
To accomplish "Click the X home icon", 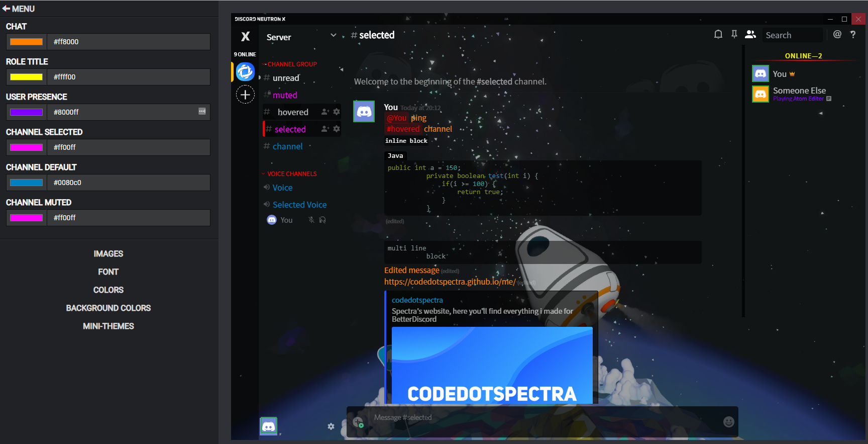I will pos(245,36).
